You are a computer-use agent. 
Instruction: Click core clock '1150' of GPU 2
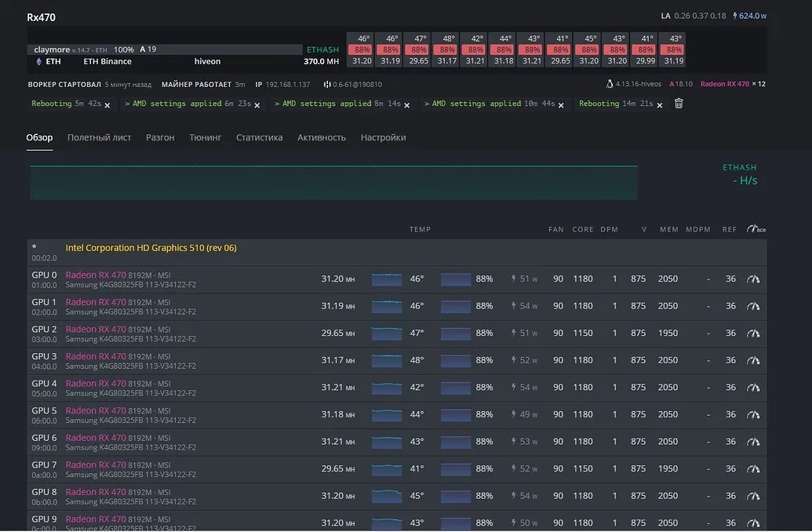pos(583,333)
